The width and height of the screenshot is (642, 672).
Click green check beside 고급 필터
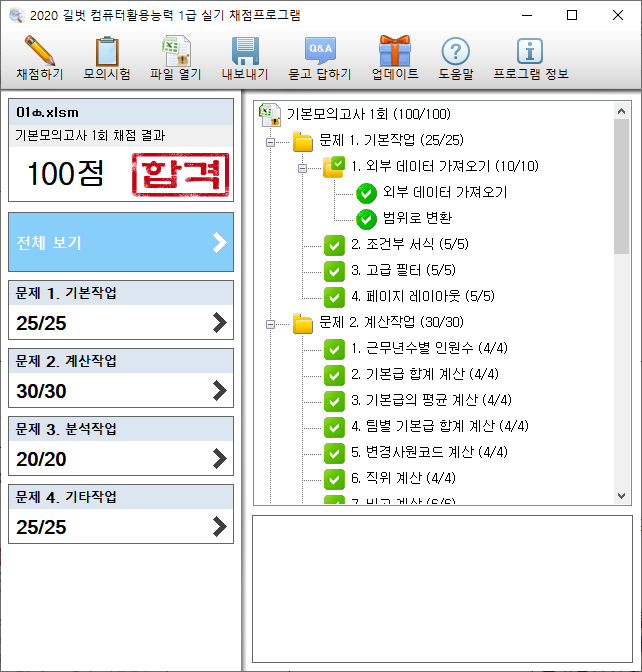334,270
